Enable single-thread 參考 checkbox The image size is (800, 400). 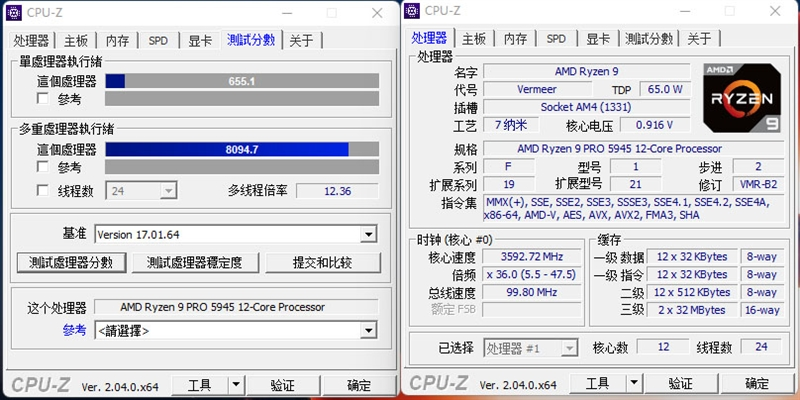pyautogui.click(x=43, y=98)
